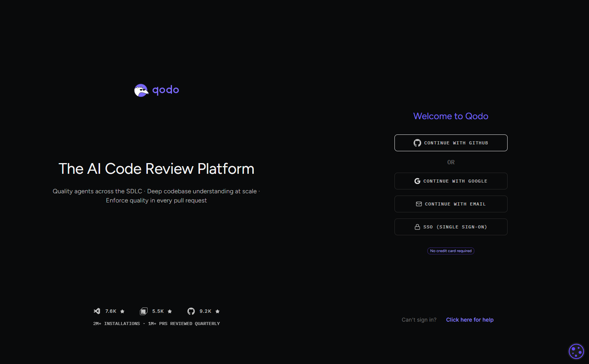The height and width of the screenshot is (364, 589).
Task: Open the Click here for help link
Action: click(470, 320)
